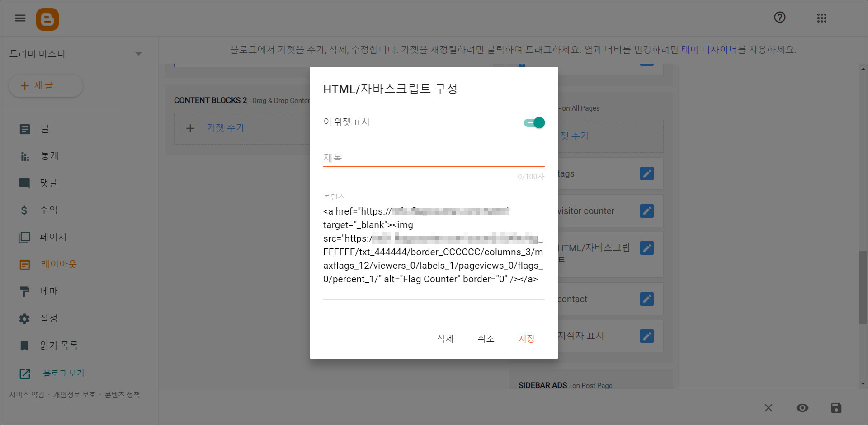Viewport: 868px width, 425px height.
Task: Click the 삭제 delete button in dialog
Action: (445, 339)
